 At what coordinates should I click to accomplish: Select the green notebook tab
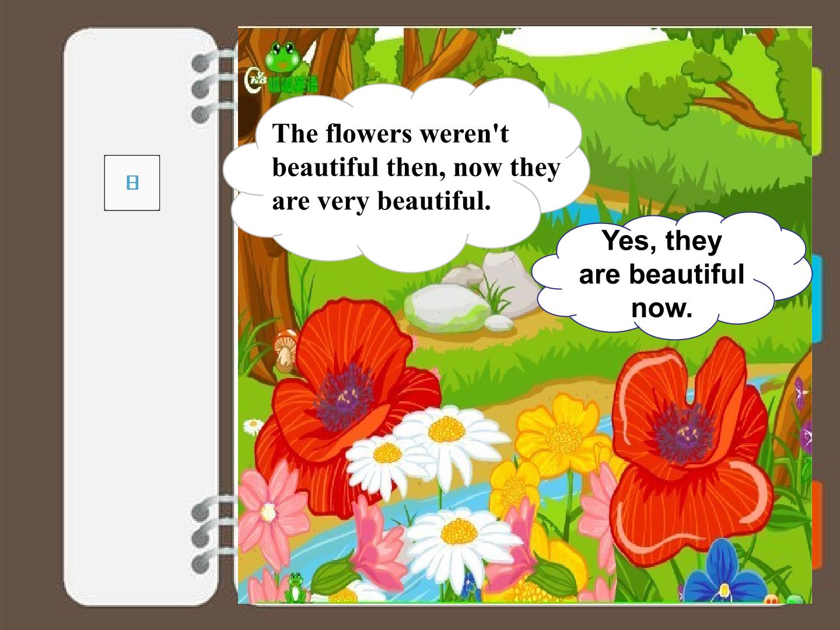point(817,111)
